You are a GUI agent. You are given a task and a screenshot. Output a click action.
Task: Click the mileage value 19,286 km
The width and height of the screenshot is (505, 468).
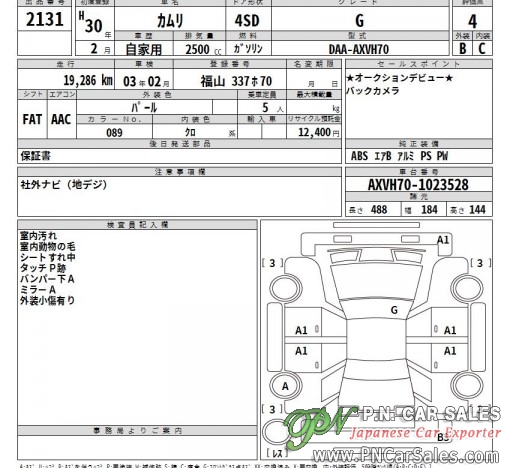pyautogui.click(x=88, y=80)
